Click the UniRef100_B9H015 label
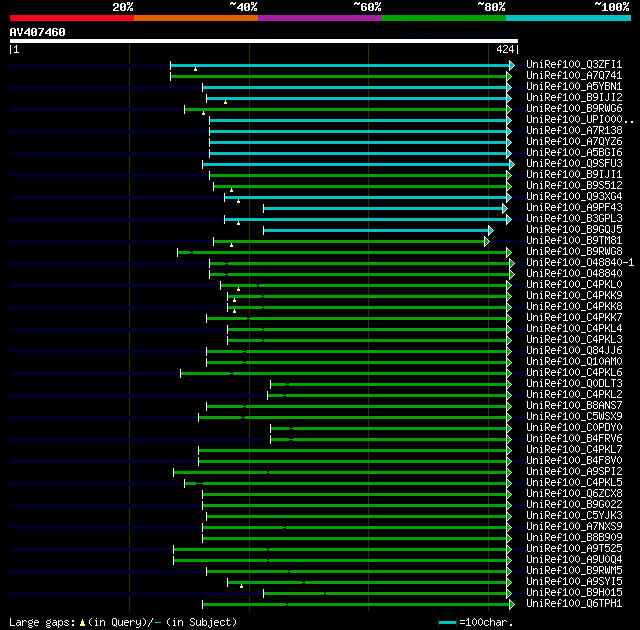The image size is (640, 630). click(x=574, y=593)
